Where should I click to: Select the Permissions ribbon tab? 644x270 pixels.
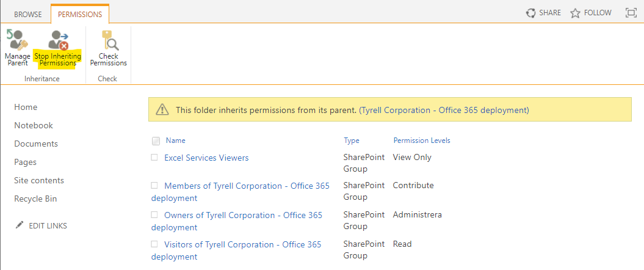(80, 15)
